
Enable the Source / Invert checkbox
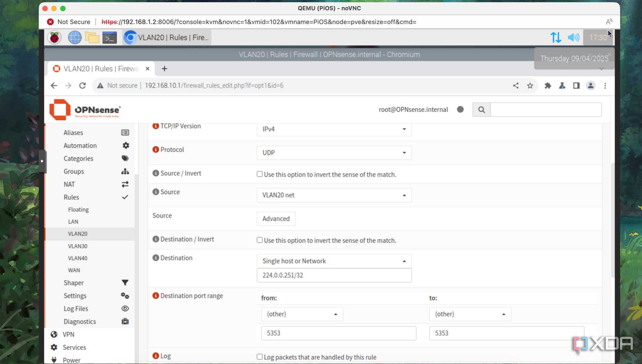click(259, 174)
